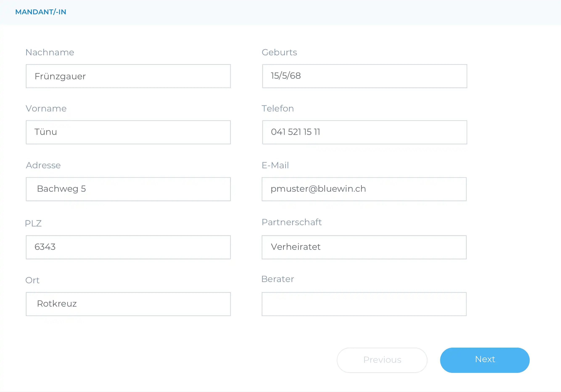
Task: Focus the Telefon number field
Action: [x=364, y=132]
